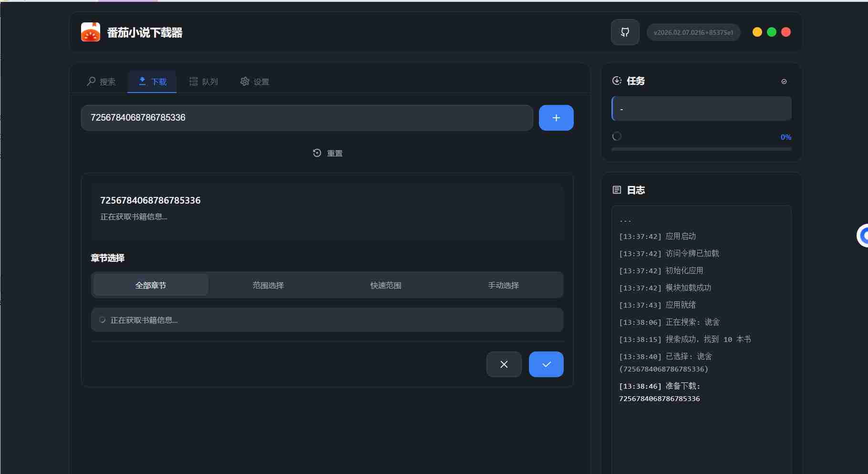Click the task progress bar

coord(701,149)
